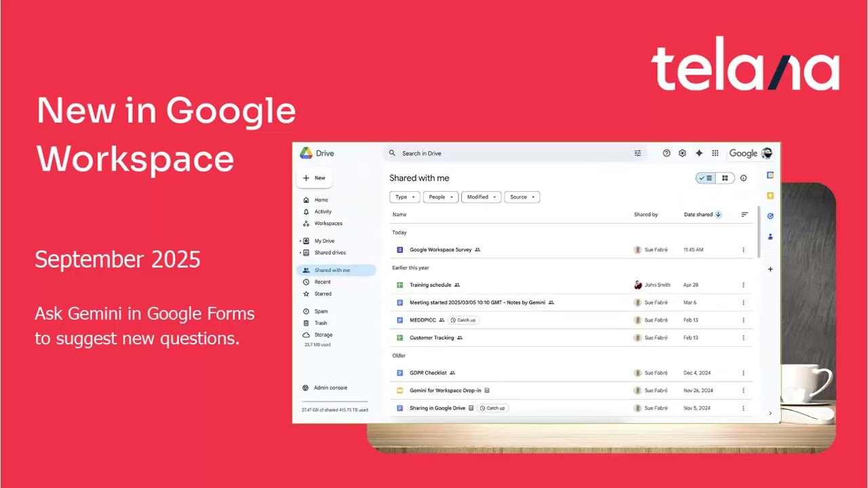This screenshot has width=868, height=488.
Task: Open the Google account avatar
Action: pos(767,153)
